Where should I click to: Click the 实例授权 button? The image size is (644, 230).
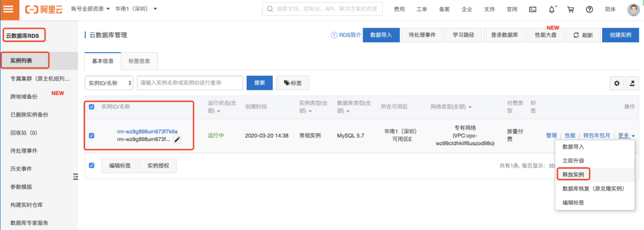[158, 166]
